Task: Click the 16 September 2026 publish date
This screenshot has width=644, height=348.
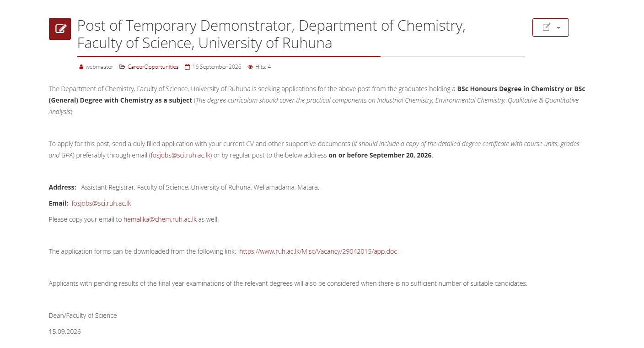Action: [216, 67]
